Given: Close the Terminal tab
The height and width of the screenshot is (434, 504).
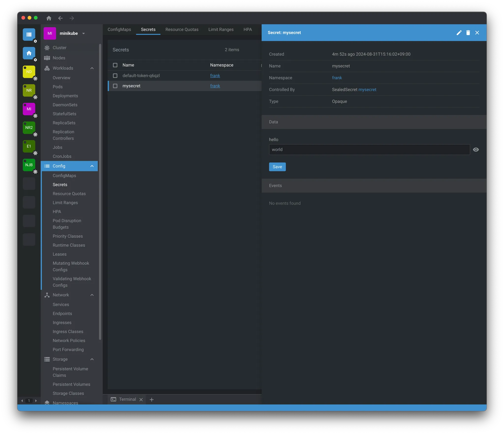Looking at the screenshot, I should (141, 400).
